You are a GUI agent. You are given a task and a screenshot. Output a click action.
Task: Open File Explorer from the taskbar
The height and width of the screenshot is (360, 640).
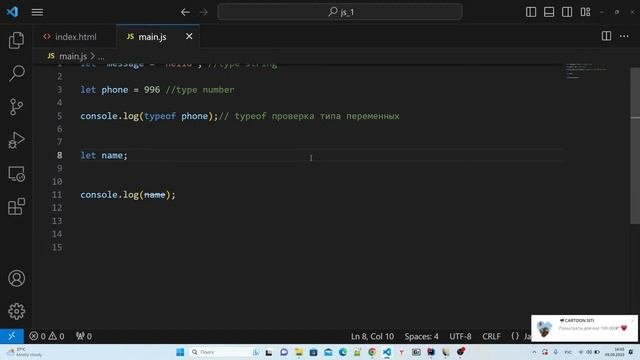(x=299, y=352)
